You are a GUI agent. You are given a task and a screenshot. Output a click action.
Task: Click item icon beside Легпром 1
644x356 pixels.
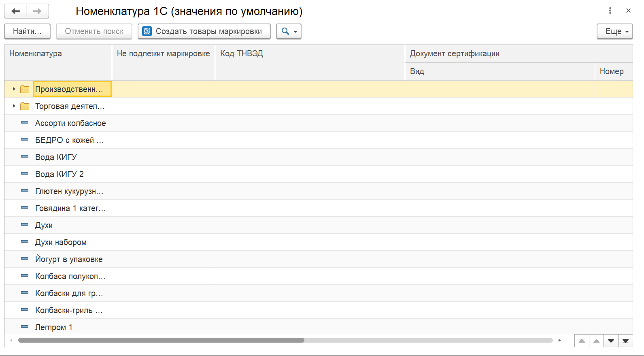point(25,326)
